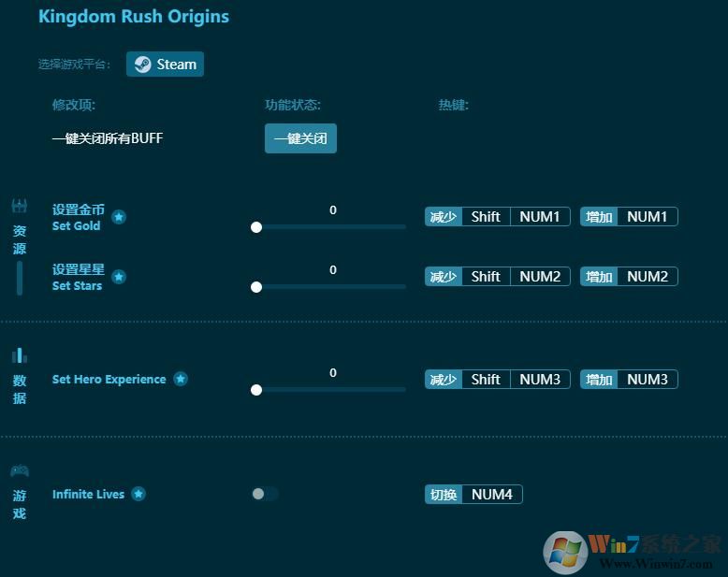Click the 设置金币 Set Gold label
This screenshot has height=577, width=728.
tap(79, 217)
